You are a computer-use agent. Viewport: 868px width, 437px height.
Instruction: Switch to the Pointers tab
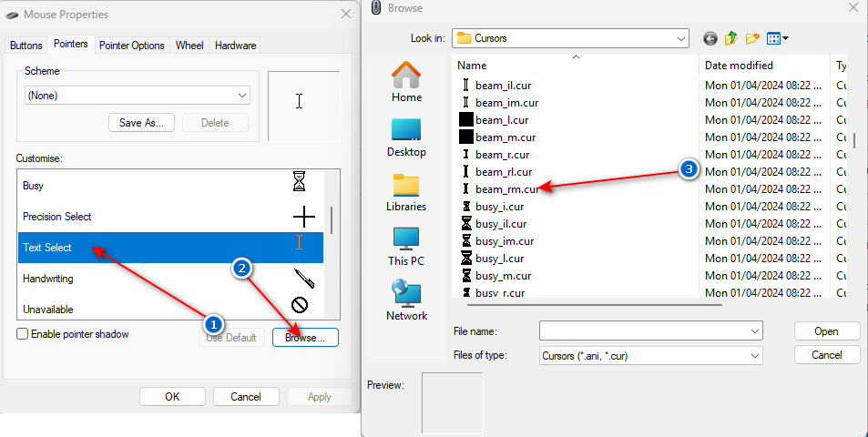71,44
